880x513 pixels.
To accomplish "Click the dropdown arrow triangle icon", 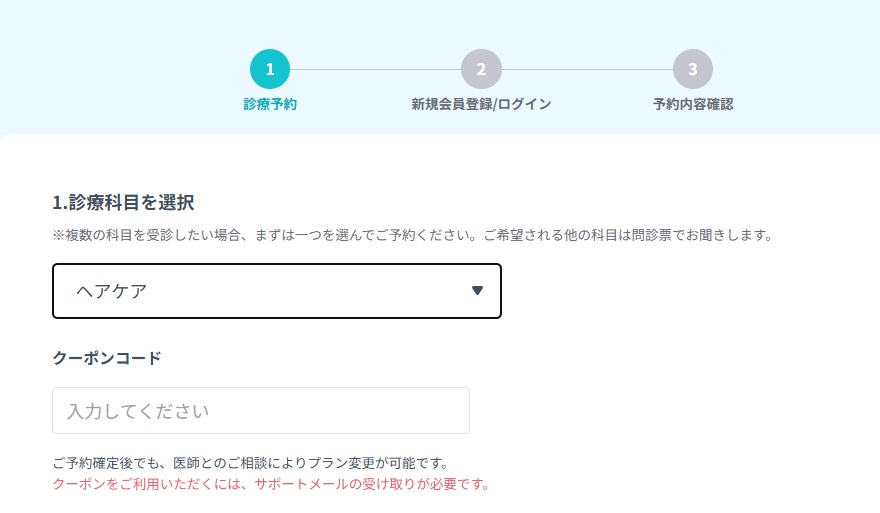I will tap(477, 291).
